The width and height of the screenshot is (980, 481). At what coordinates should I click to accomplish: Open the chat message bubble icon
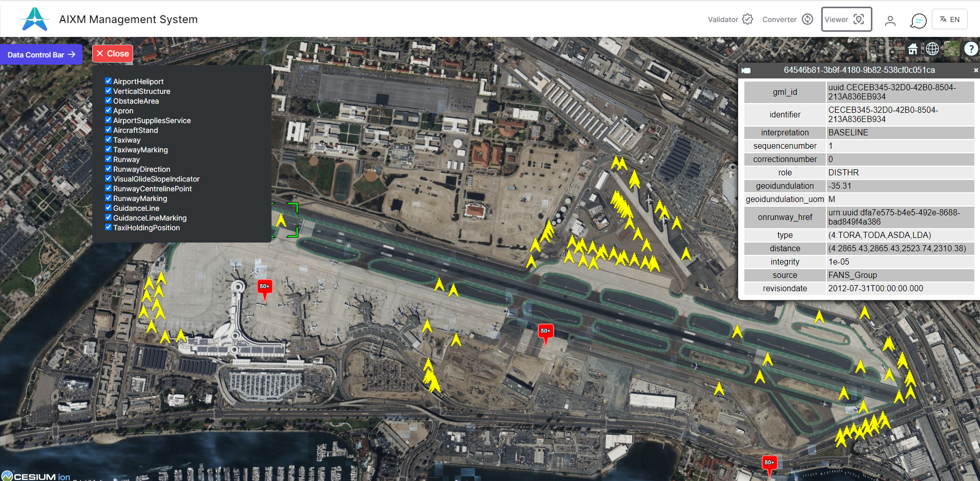coord(918,21)
